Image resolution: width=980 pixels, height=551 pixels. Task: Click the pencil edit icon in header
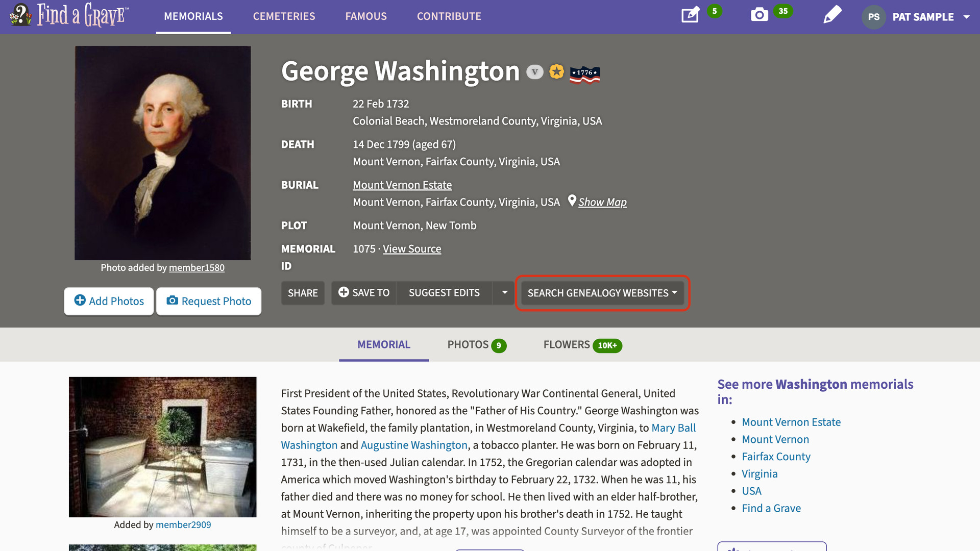[832, 15]
